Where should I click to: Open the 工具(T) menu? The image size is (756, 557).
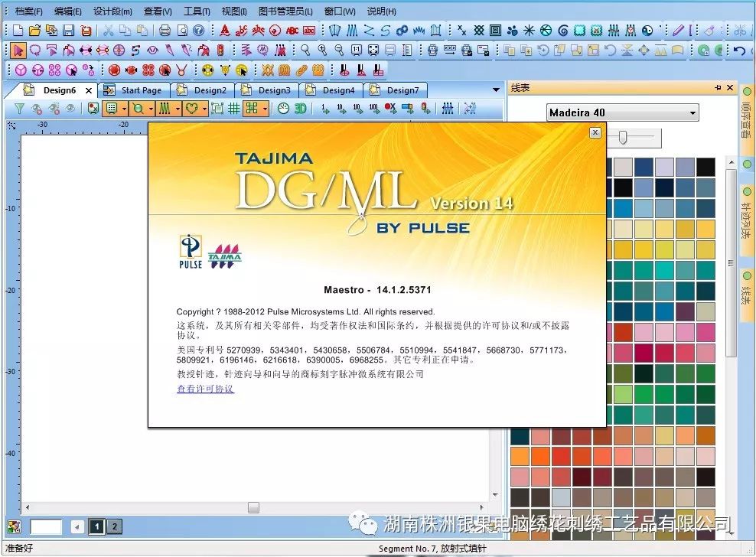point(197,11)
